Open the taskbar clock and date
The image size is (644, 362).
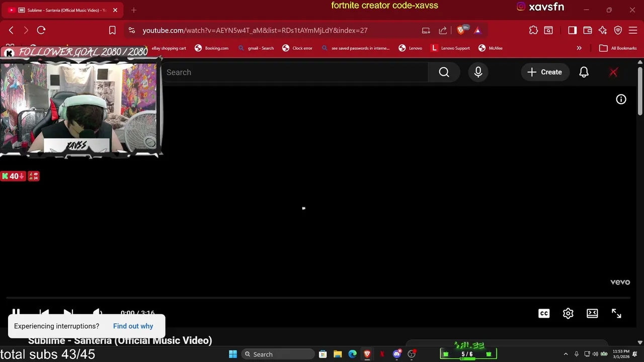(621, 354)
